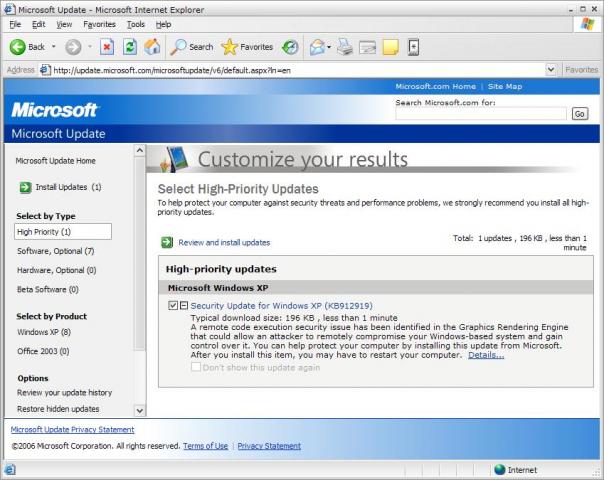The height and width of the screenshot is (480, 604).
Task: Stop page loading with red X icon
Action: pyautogui.click(x=107, y=47)
